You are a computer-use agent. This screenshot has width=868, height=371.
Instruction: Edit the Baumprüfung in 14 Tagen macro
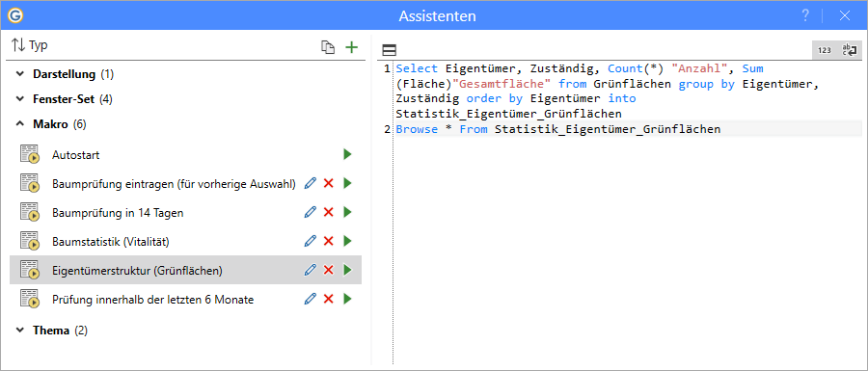click(x=311, y=212)
